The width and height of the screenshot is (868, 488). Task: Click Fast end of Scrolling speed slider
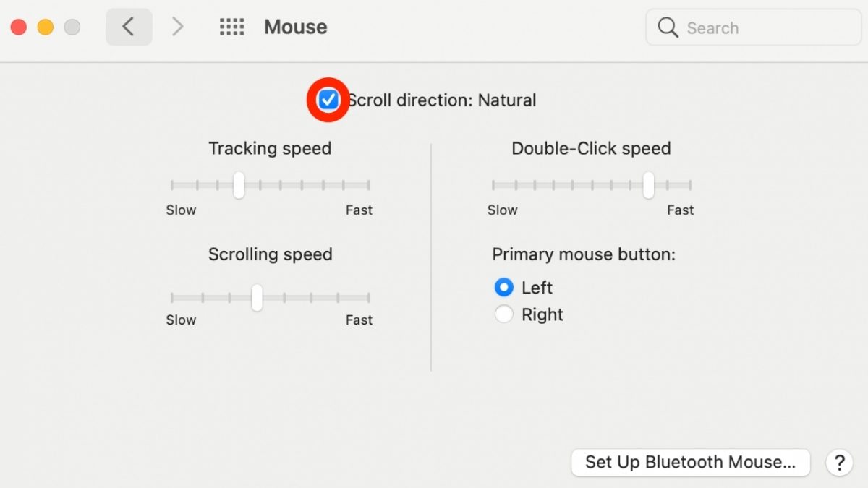coord(369,297)
